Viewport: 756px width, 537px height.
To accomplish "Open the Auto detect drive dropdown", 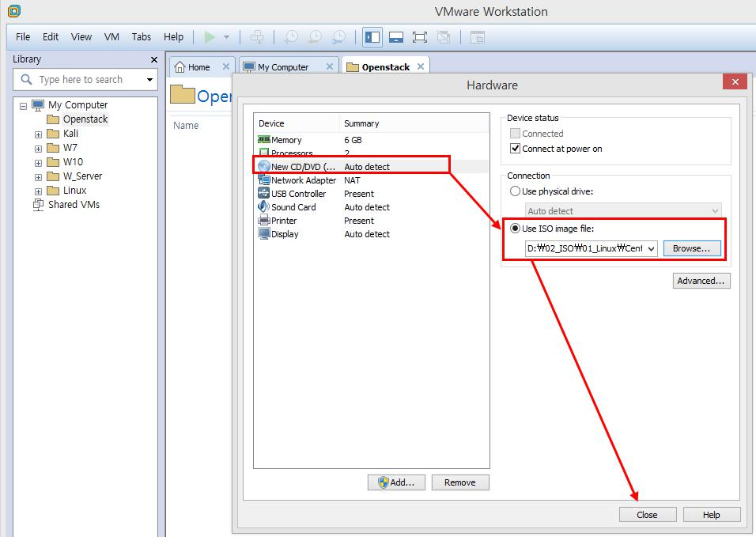I will pyautogui.click(x=623, y=210).
